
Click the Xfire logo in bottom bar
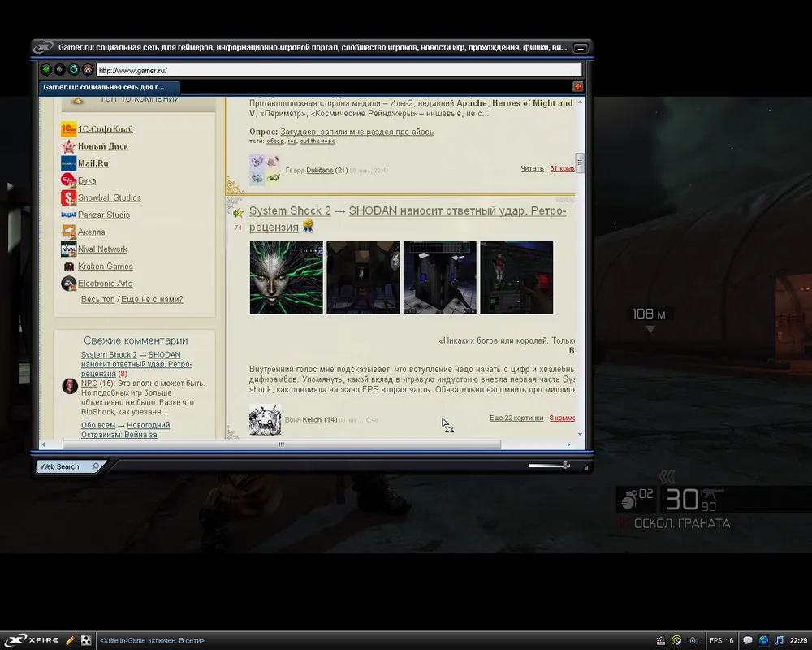pos(31,640)
